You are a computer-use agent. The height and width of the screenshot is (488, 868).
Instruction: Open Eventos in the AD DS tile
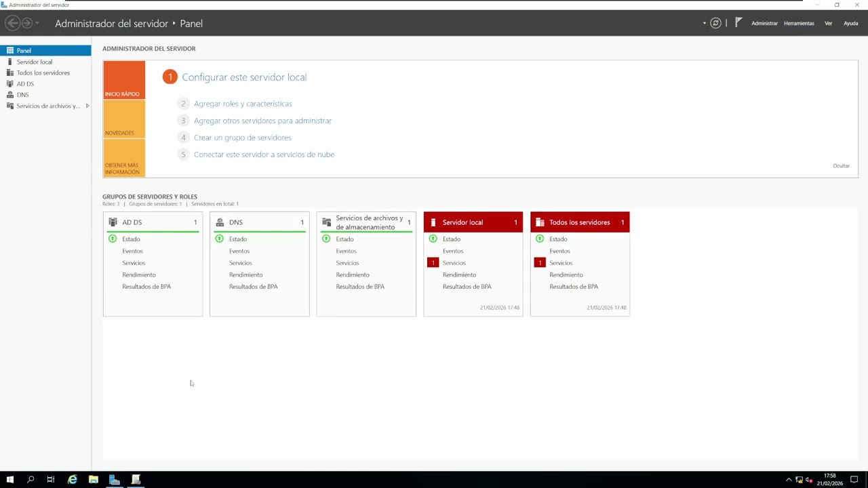point(132,251)
